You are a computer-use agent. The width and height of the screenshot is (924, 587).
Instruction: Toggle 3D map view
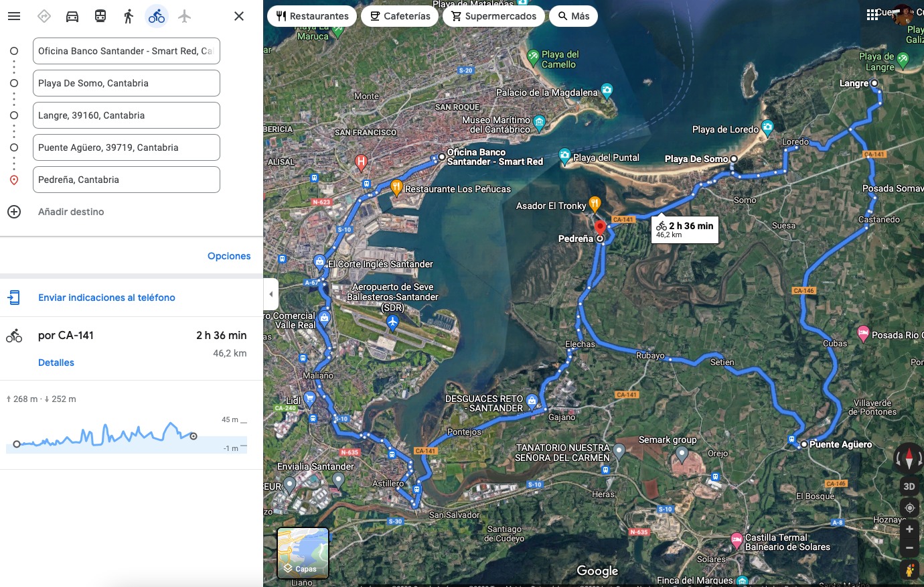click(909, 486)
